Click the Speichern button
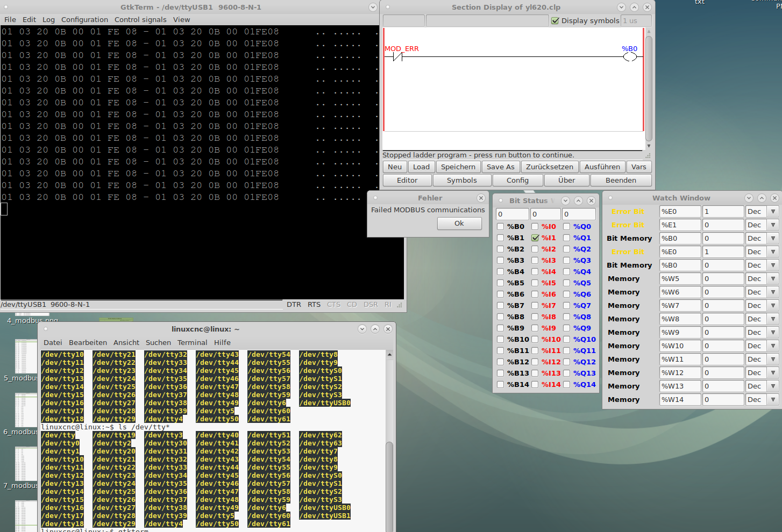This screenshot has width=782, height=532. click(458, 167)
